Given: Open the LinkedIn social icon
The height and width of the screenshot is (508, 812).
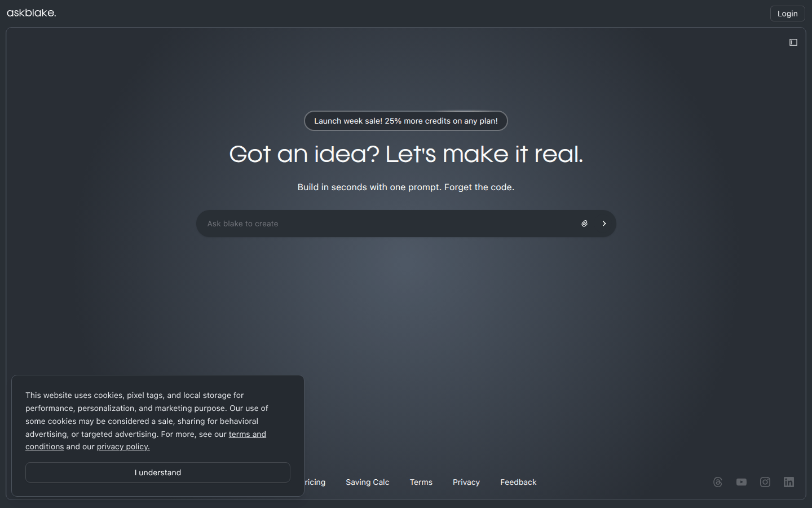Looking at the screenshot, I should [x=789, y=482].
